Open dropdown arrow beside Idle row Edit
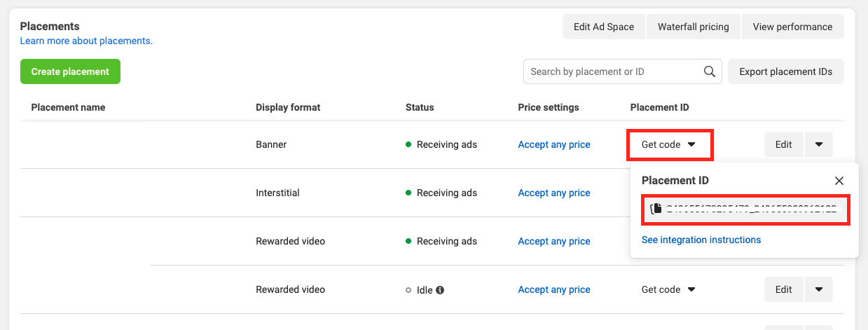The image size is (868, 330). click(819, 290)
